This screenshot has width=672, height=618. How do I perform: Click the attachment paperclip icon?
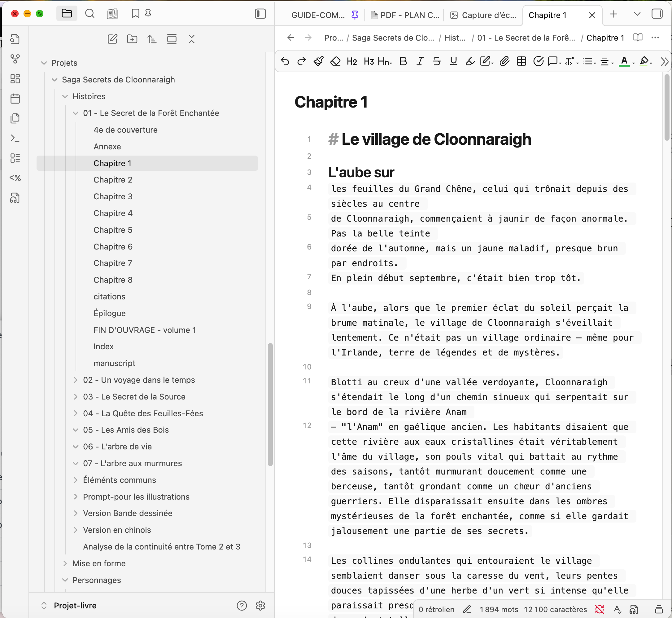[x=504, y=61]
